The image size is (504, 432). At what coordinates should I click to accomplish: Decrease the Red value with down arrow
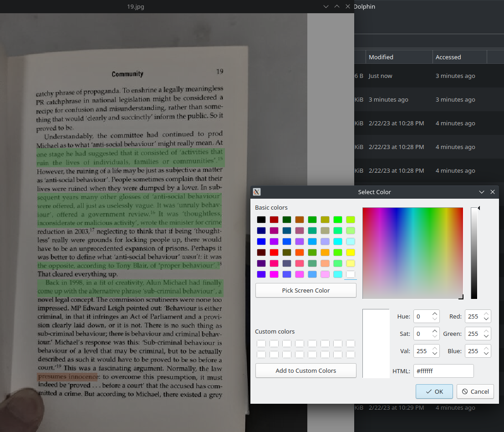486,319
